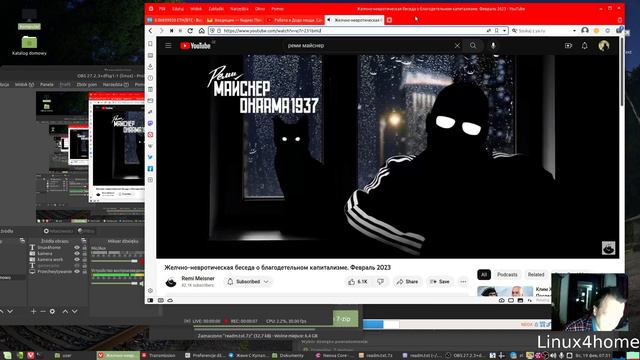
Task: Expand the Subscribed notification dropdown
Action: (x=266, y=282)
